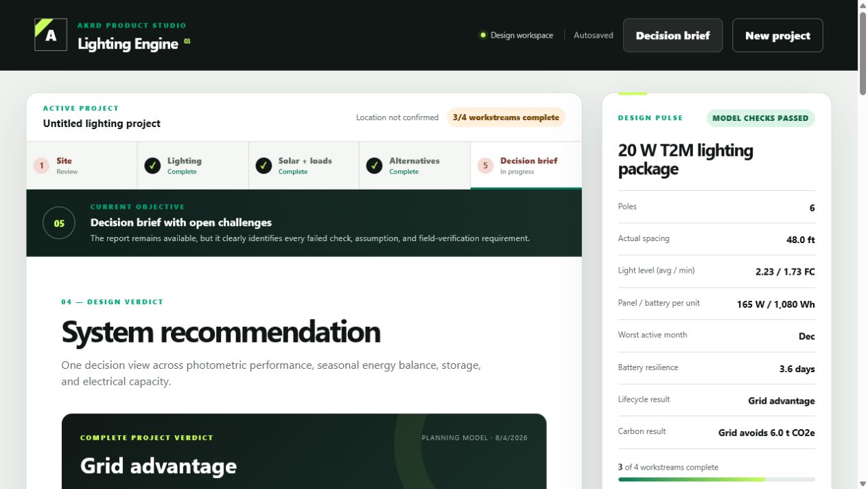The image size is (868, 489).
Task: Click the Autosaved status text
Action: pos(594,35)
